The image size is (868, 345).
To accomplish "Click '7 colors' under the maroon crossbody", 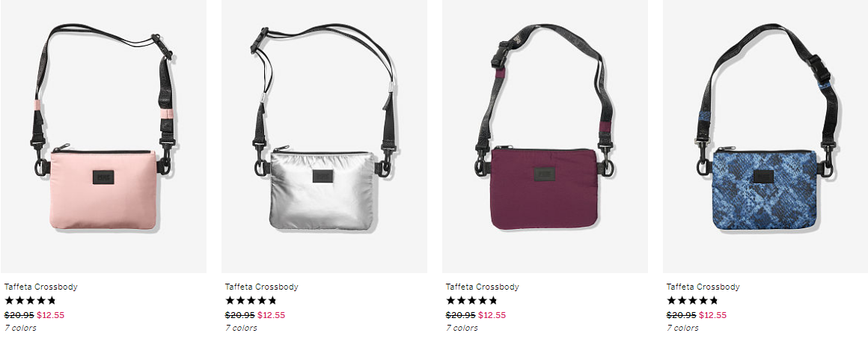I will [462, 328].
